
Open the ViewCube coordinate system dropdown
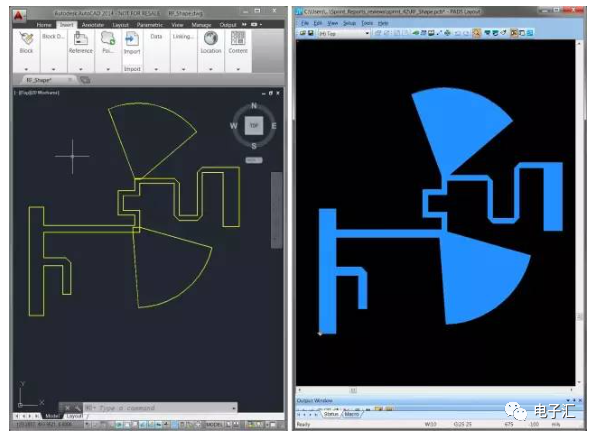pos(253,160)
